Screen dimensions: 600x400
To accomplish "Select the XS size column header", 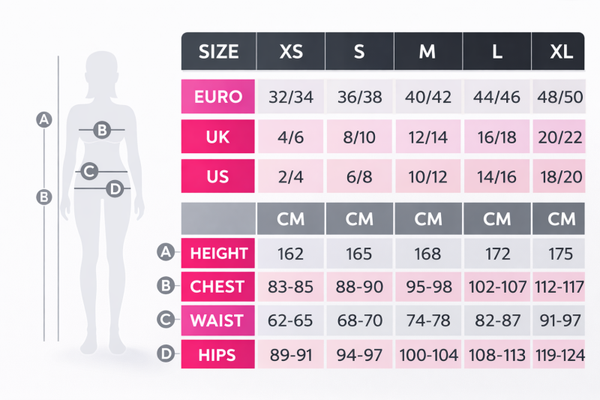I will 290,51.
